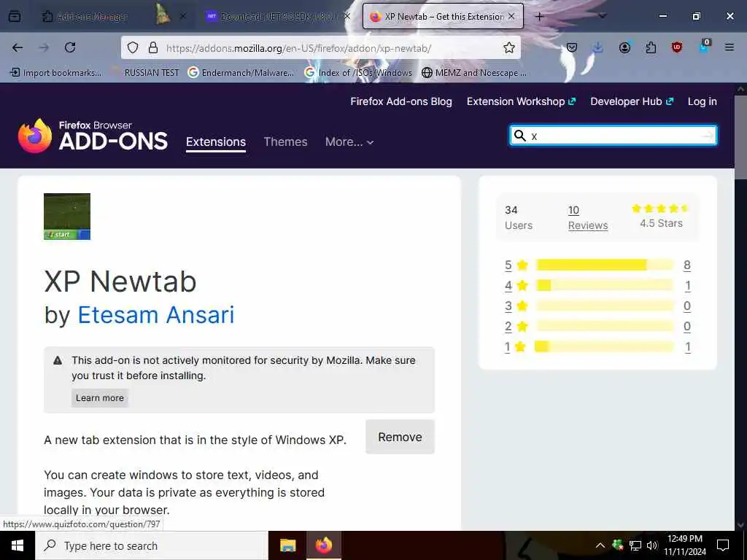Open the Firefox View button
The image size is (747, 560).
tap(15, 17)
